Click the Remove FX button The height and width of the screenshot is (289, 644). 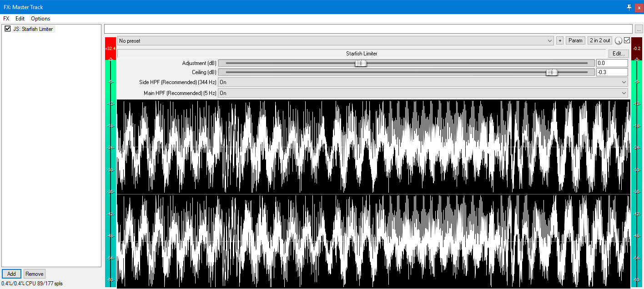[x=35, y=274]
